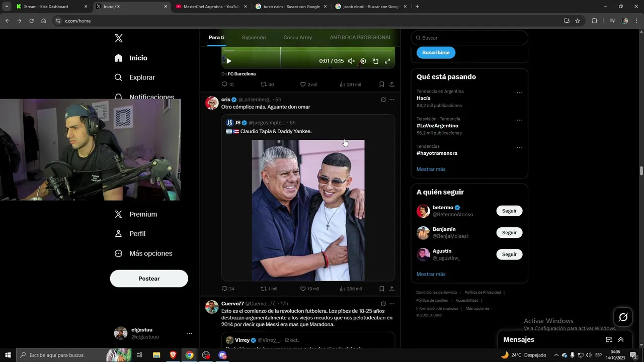The height and width of the screenshot is (362, 644).
Task: Follow Agustín @_agustinv_
Action: click(x=509, y=254)
